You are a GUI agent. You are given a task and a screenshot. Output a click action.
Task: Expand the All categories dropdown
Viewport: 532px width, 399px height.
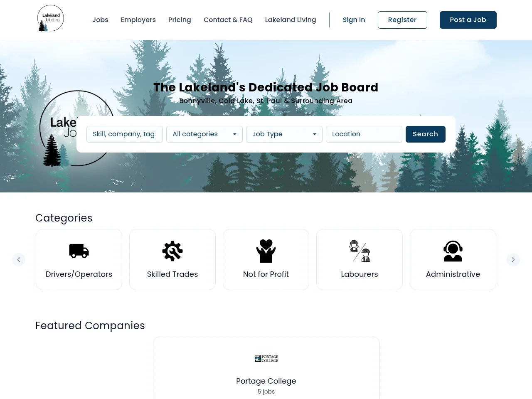pos(204,134)
